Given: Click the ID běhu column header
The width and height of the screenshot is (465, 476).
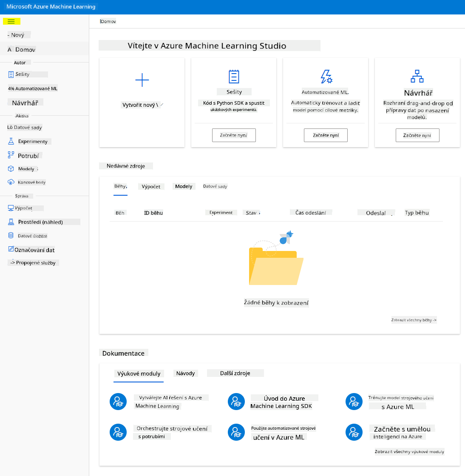Looking at the screenshot, I should click(153, 213).
